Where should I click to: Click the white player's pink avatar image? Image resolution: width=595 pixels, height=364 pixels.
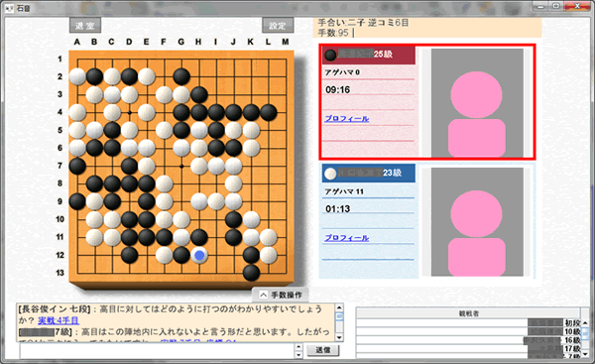coord(477,221)
